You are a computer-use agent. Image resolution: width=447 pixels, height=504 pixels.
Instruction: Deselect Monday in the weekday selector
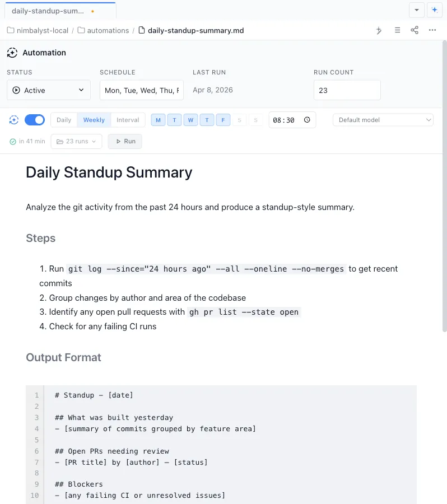coord(158,120)
